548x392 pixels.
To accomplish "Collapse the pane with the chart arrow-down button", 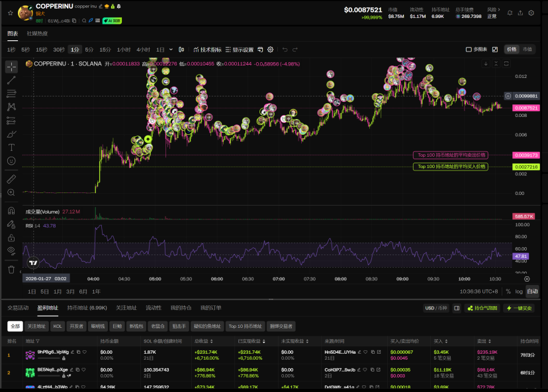I will click(x=486, y=63).
